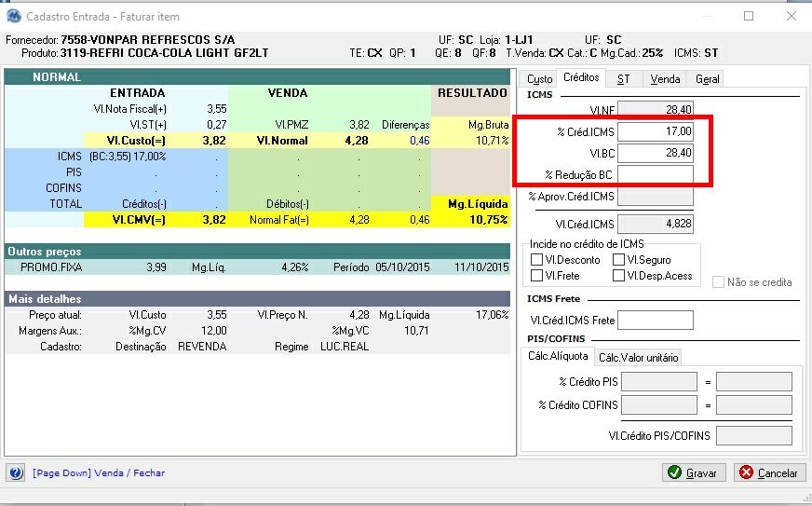Switch to Cálc.Valor unitário sub-tab

pyautogui.click(x=638, y=357)
